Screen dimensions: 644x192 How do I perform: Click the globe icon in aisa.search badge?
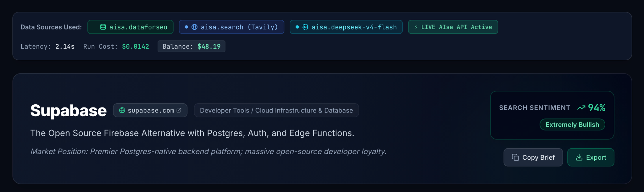pyautogui.click(x=195, y=27)
